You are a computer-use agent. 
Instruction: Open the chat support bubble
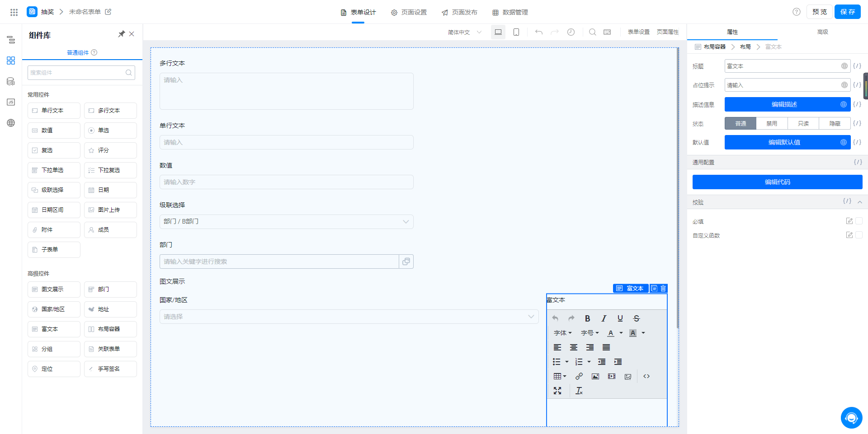coord(851,418)
